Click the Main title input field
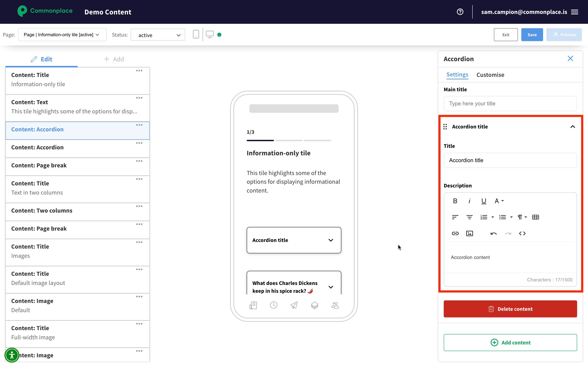 pos(510,104)
